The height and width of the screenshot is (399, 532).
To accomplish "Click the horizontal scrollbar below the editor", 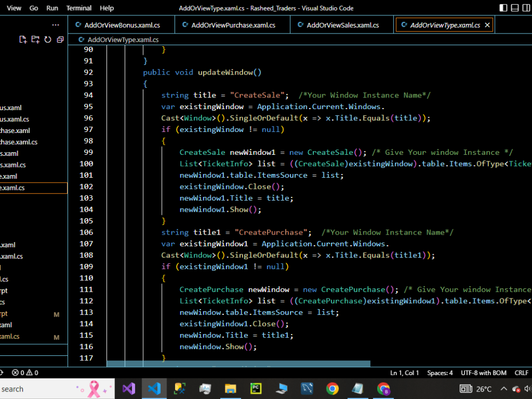I will click(238, 364).
